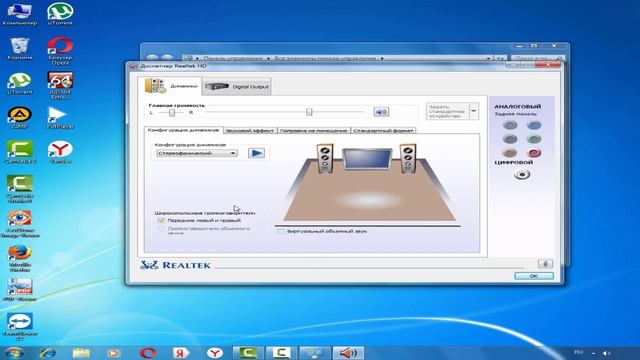Image resolution: width=640 pixels, height=360 pixels.
Task: Open the media player taskbar icon
Action: click(x=113, y=353)
